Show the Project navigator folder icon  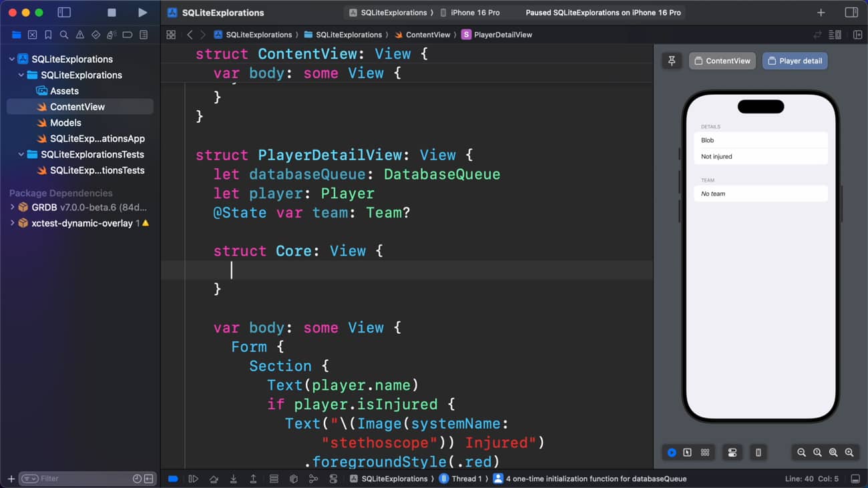tap(17, 35)
